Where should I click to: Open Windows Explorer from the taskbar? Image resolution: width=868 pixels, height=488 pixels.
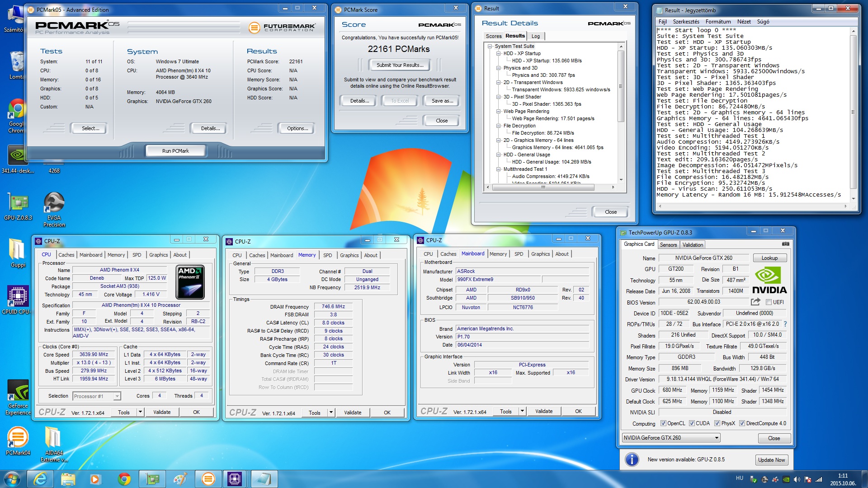click(68, 479)
